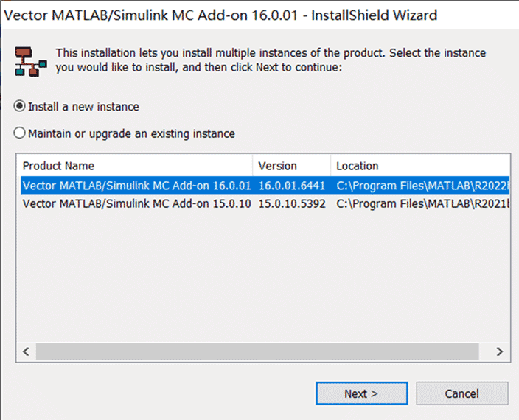Click the horizontal scrollbar thumb
Screen dimensions: 519x420
coord(257,351)
